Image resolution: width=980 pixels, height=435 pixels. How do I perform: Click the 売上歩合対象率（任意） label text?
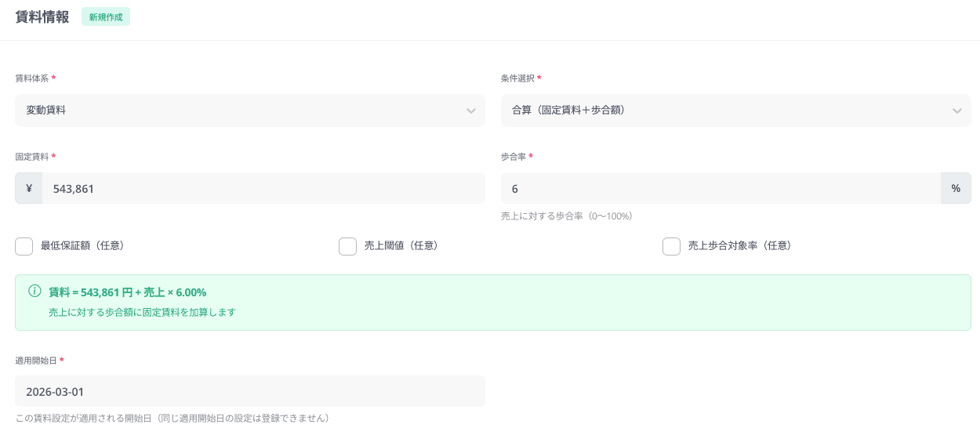[x=740, y=246]
